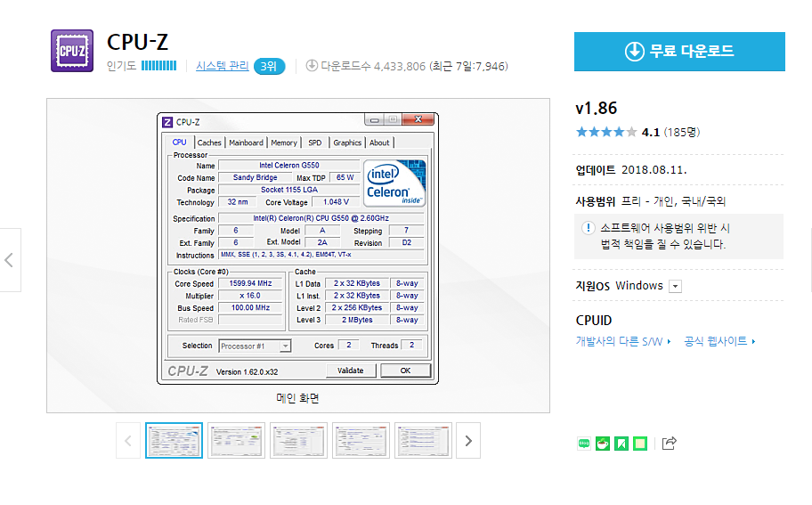Click the star rating display
This screenshot has width=812, height=505.
(x=606, y=132)
